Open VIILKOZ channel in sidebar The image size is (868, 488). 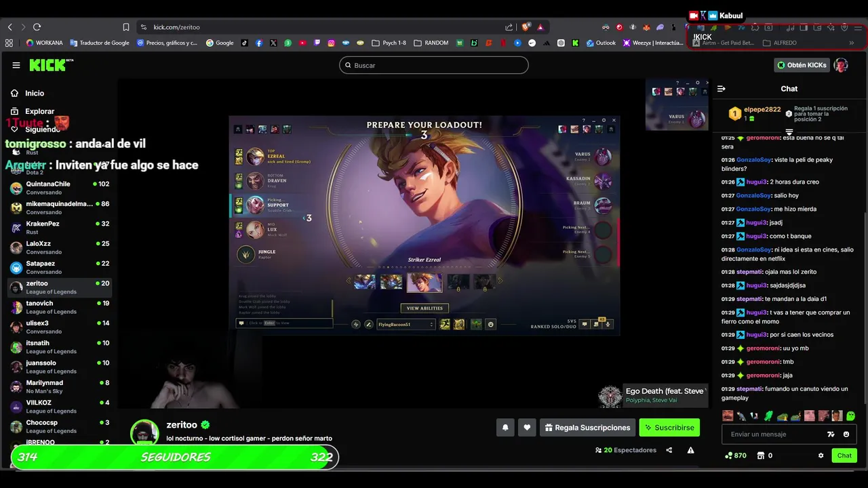click(59, 407)
